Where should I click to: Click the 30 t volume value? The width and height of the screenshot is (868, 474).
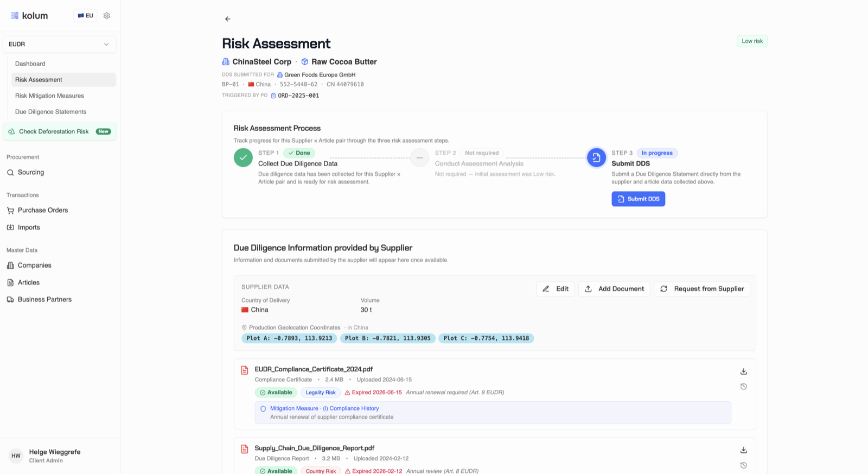coord(366,310)
